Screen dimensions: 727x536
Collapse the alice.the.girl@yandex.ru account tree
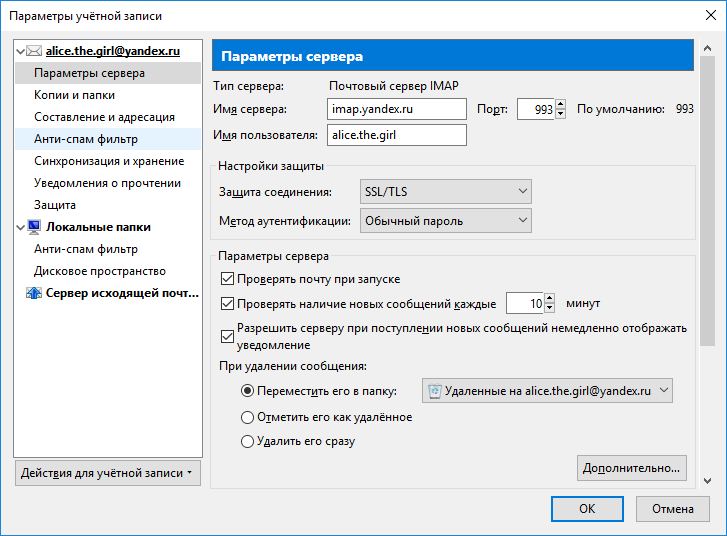pos(21,51)
